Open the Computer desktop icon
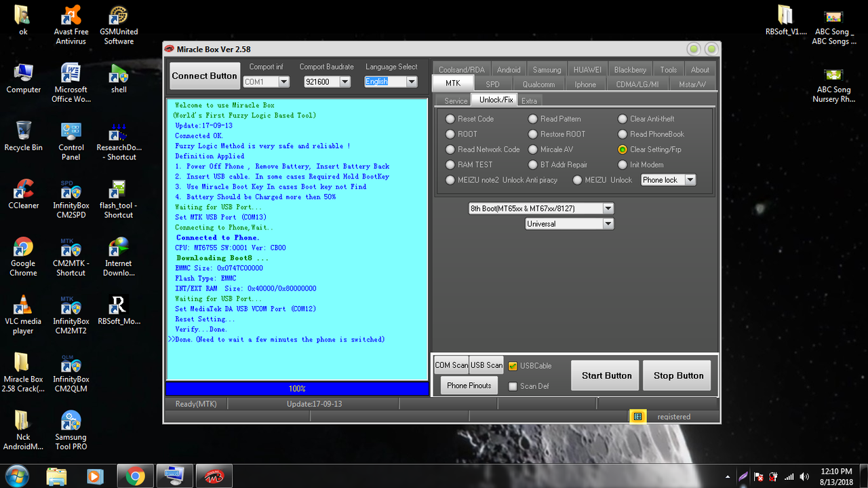 [24, 78]
